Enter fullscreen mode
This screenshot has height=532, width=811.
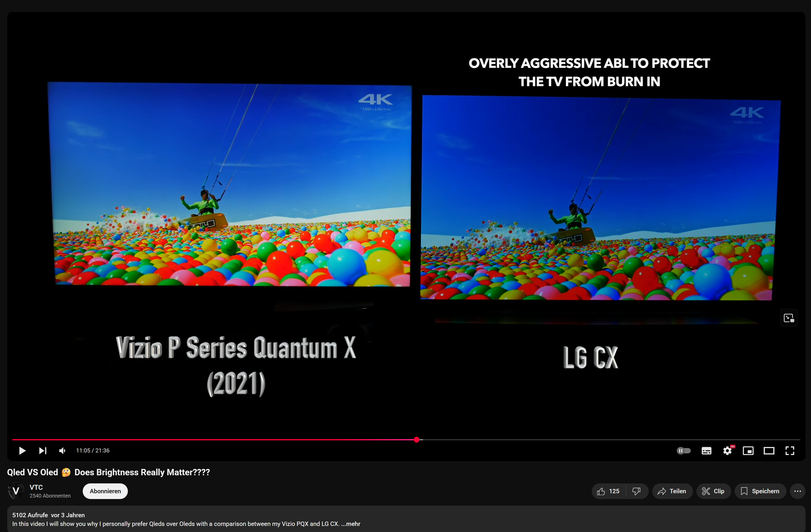tap(790, 450)
